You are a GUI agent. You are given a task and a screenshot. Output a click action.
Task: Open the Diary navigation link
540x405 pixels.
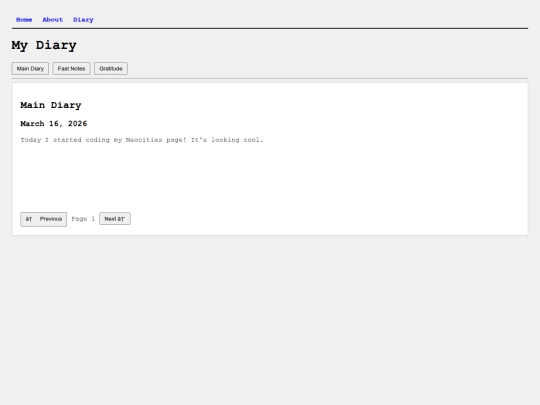click(x=83, y=20)
